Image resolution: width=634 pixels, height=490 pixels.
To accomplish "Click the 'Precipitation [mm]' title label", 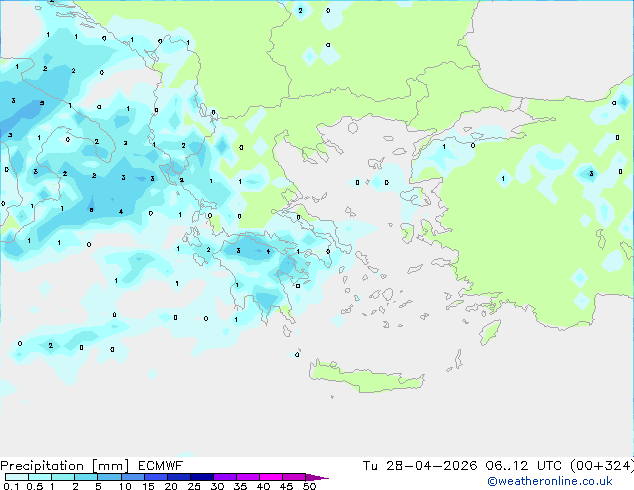I will pyautogui.click(x=65, y=466).
